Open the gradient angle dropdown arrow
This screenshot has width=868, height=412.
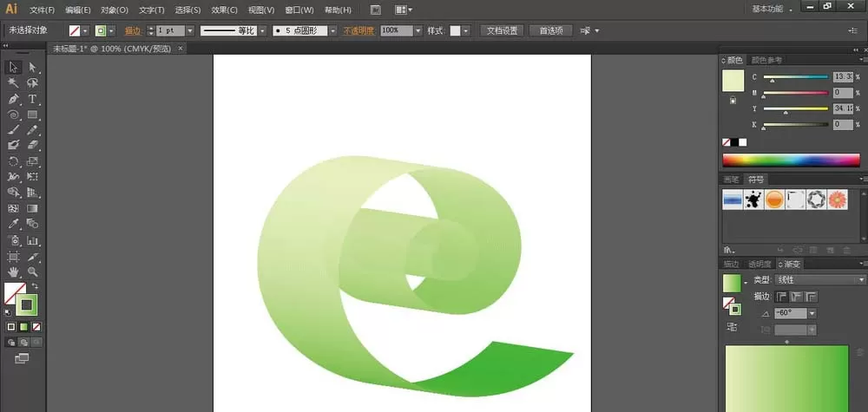coord(812,313)
